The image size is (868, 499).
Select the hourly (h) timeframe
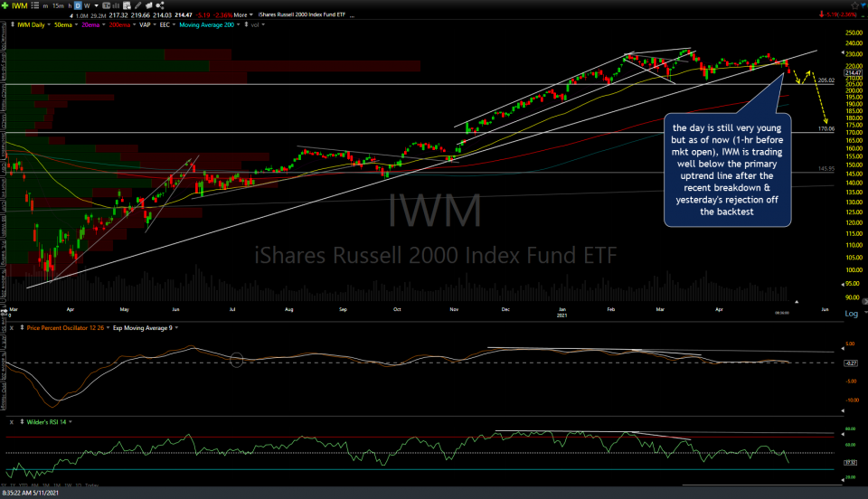(x=70, y=6)
